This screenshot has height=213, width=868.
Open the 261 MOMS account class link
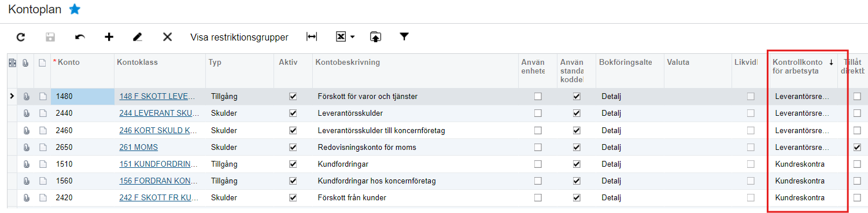[x=139, y=148]
